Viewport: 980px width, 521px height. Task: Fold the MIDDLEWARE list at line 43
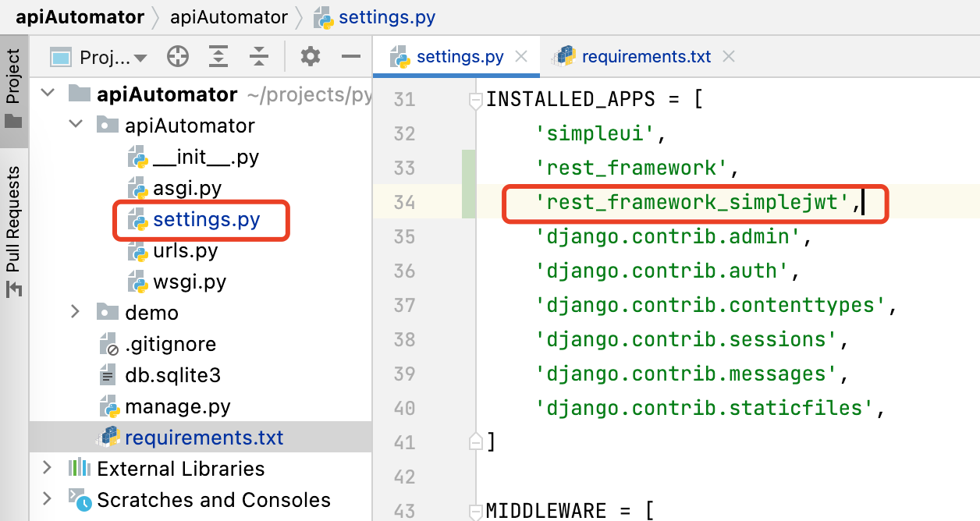click(x=475, y=511)
